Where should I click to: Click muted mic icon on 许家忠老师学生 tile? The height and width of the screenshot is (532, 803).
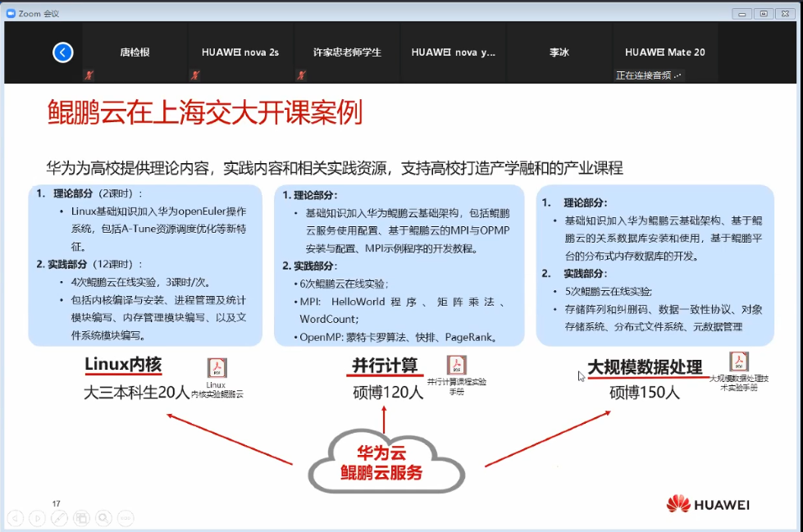[x=301, y=75]
